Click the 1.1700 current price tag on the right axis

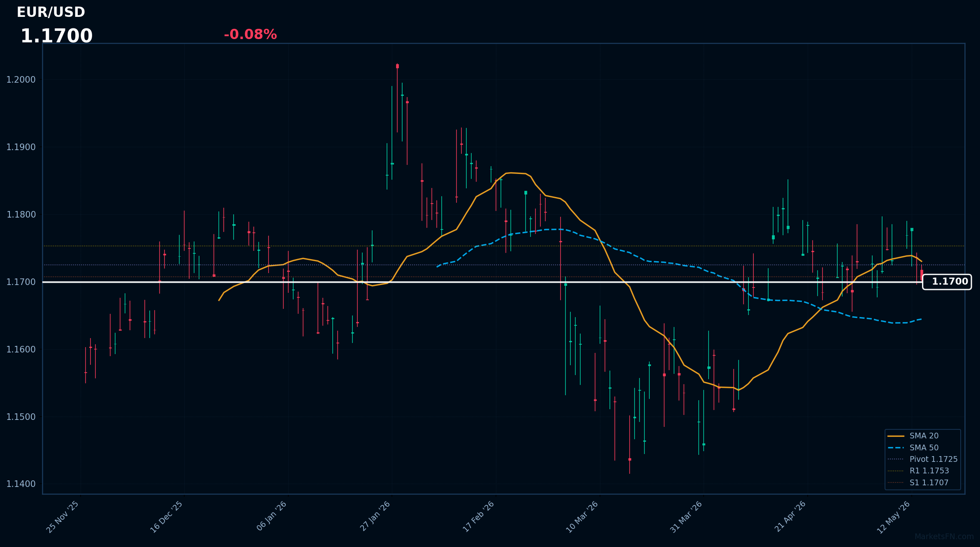tap(947, 282)
